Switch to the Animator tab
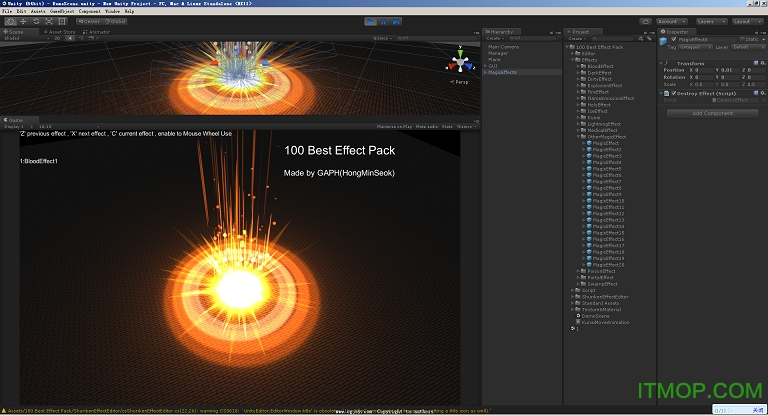 (x=96, y=32)
